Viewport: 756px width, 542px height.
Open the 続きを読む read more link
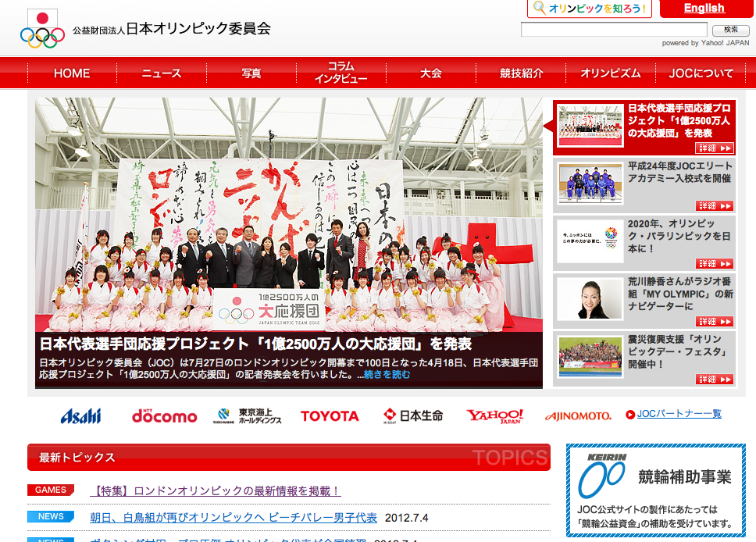(x=387, y=375)
